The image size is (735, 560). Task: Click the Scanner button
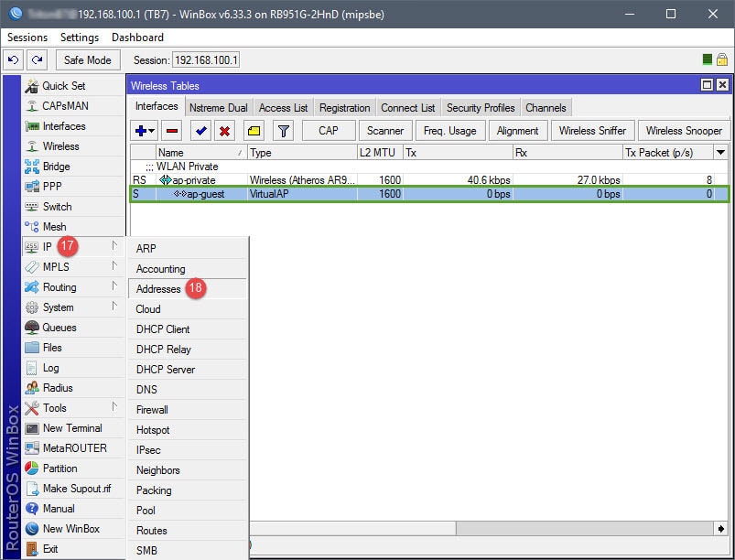[385, 131]
